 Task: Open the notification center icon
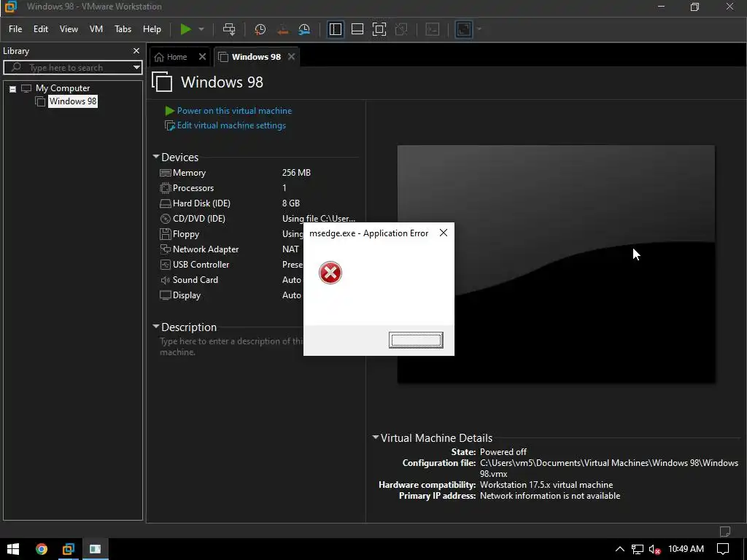[x=723, y=549]
